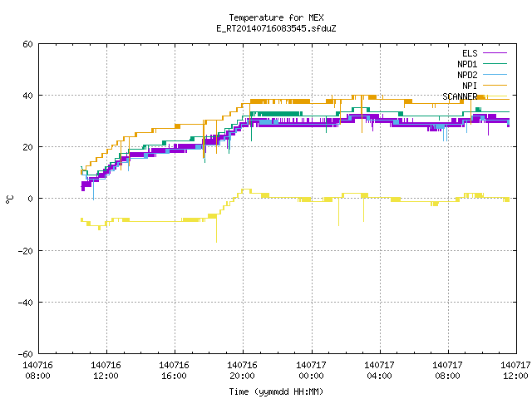The height and width of the screenshot is (399, 532).
Task: Click the y-axis label 40
Action: [x=27, y=96]
